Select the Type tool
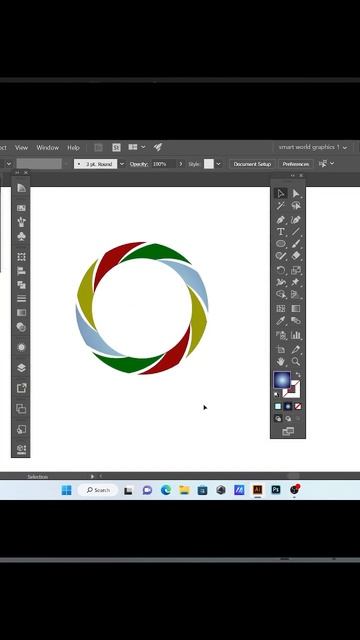360x640 pixels. [x=281, y=232]
